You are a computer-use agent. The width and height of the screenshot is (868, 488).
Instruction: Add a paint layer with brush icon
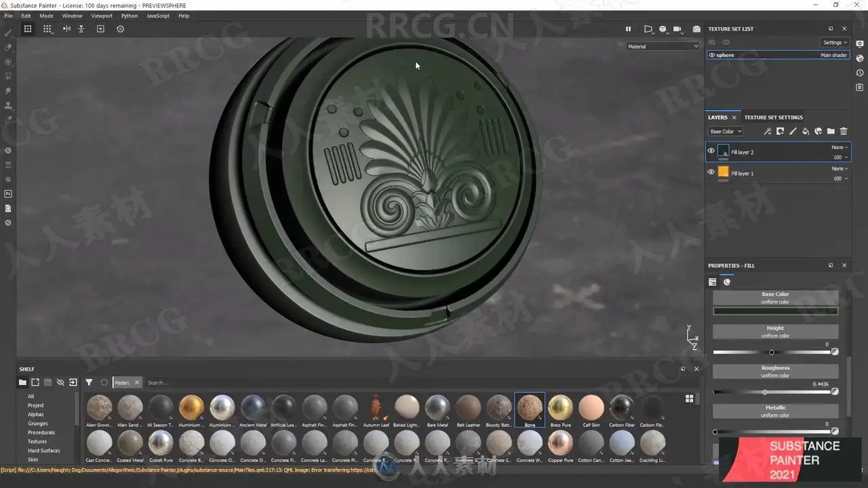pyautogui.click(x=793, y=131)
